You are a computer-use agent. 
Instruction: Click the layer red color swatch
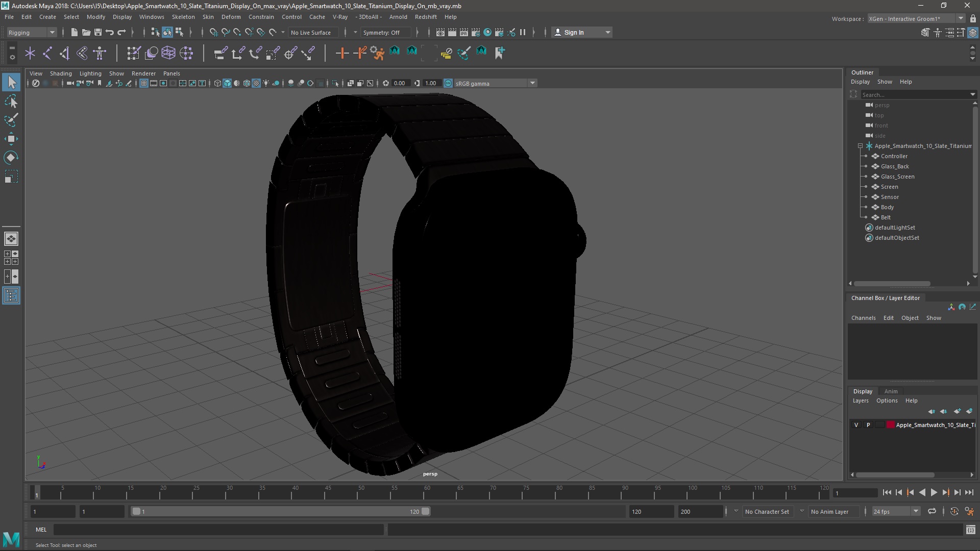(891, 425)
